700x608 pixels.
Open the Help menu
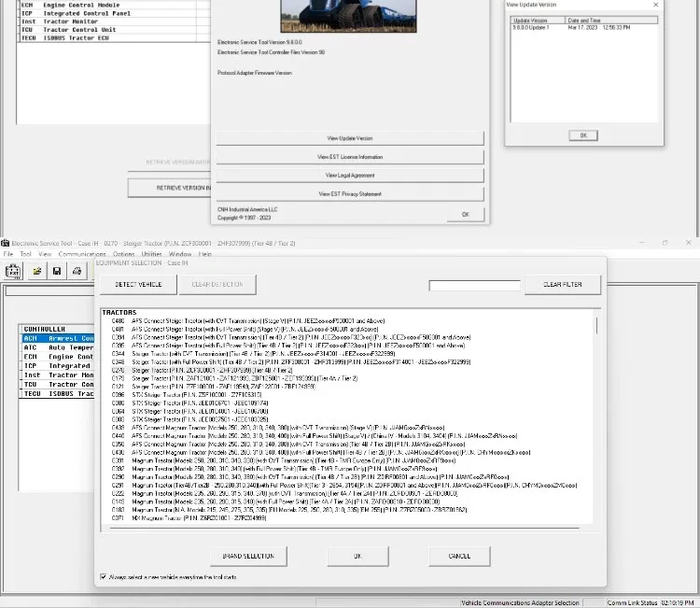click(205, 254)
